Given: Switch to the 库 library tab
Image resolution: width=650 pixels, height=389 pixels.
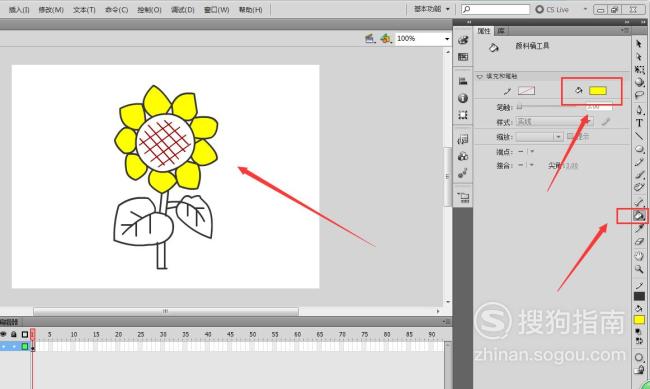Looking at the screenshot, I should [x=501, y=31].
